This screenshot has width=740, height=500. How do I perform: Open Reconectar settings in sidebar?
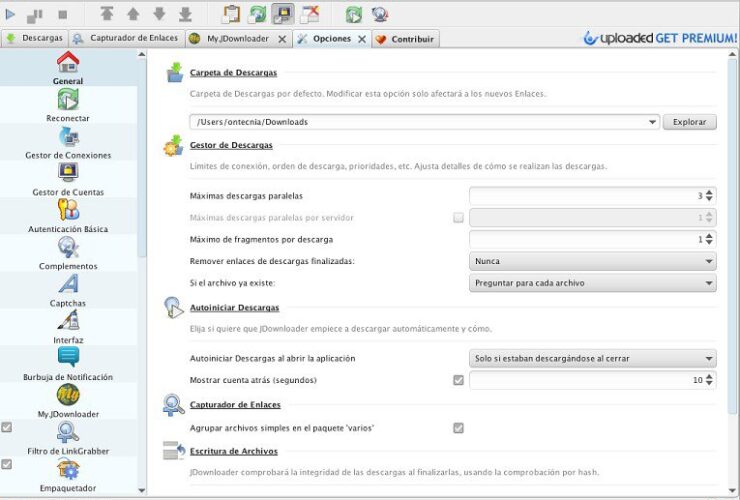coord(68,105)
